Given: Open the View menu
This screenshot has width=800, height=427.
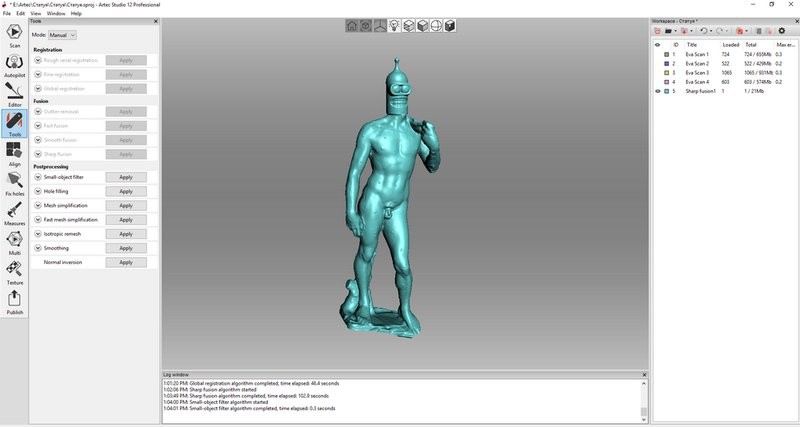Looking at the screenshot, I should [36, 13].
